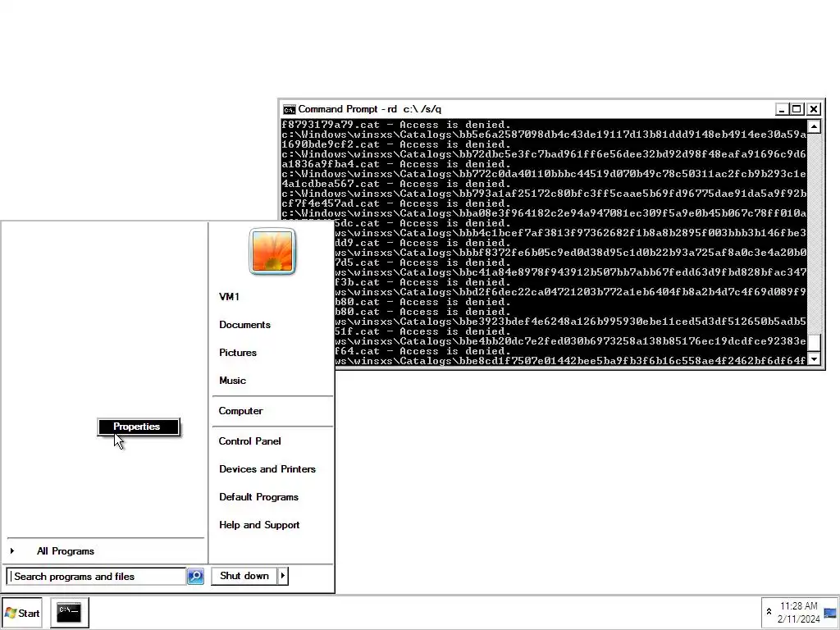Open Default Programs
Viewport: 840px width, 630px height.
pyautogui.click(x=258, y=496)
